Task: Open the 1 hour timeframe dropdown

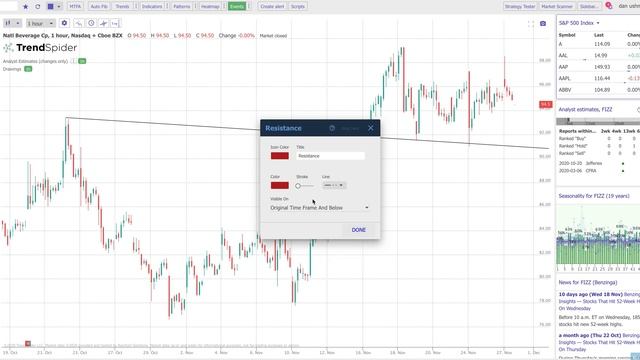Action: [40, 23]
